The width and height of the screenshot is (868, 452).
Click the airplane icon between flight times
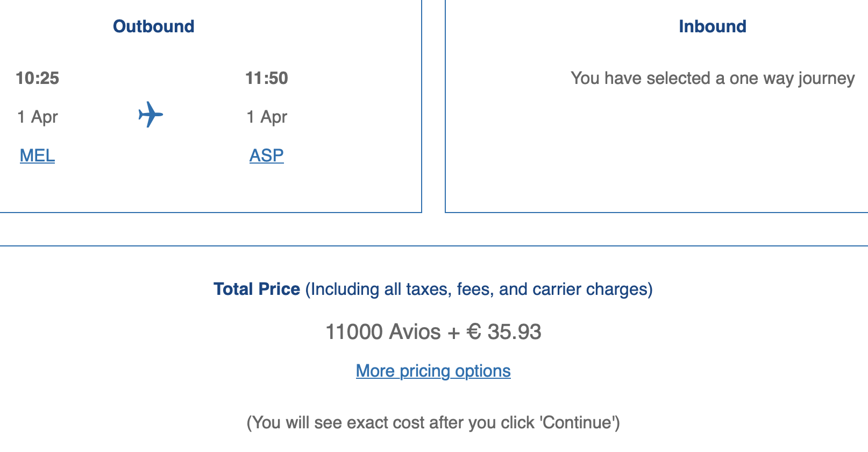pyautogui.click(x=151, y=115)
